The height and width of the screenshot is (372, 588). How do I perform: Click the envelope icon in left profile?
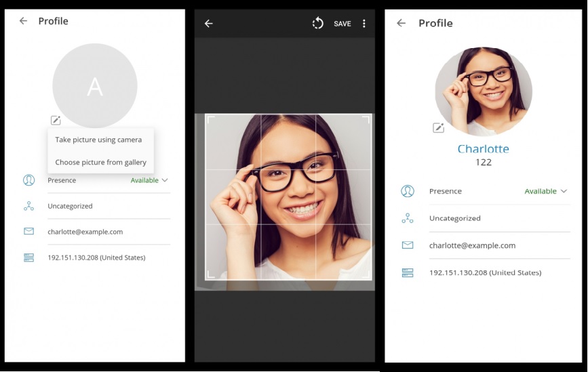29,232
